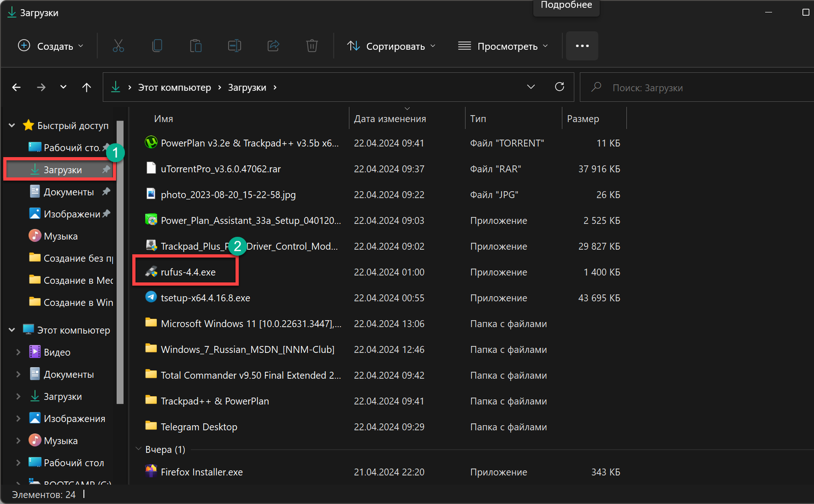The width and height of the screenshot is (814, 504).
Task: Go up one folder level arrow
Action: pos(86,87)
